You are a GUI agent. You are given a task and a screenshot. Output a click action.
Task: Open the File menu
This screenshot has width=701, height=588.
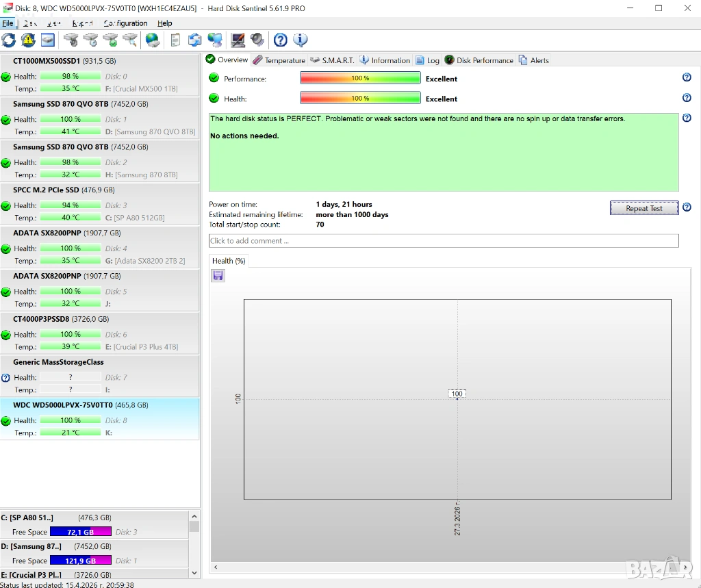[x=8, y=23]
